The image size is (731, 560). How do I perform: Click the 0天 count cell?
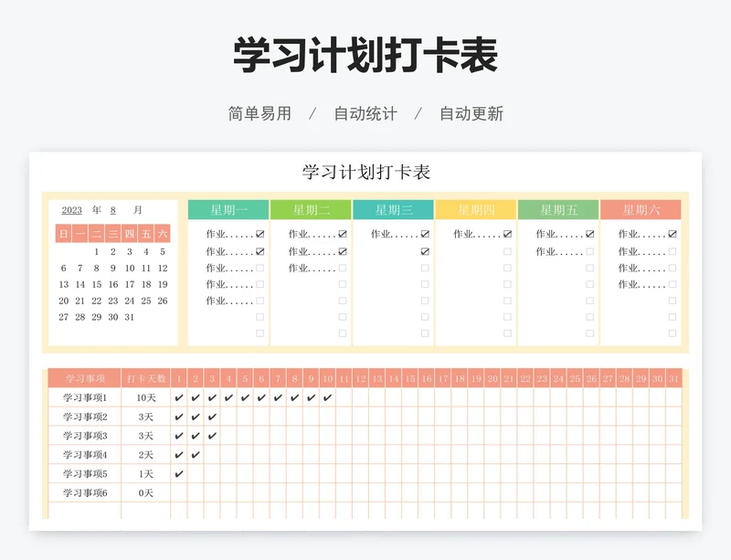pyautogui.click(x=146, y=493)
